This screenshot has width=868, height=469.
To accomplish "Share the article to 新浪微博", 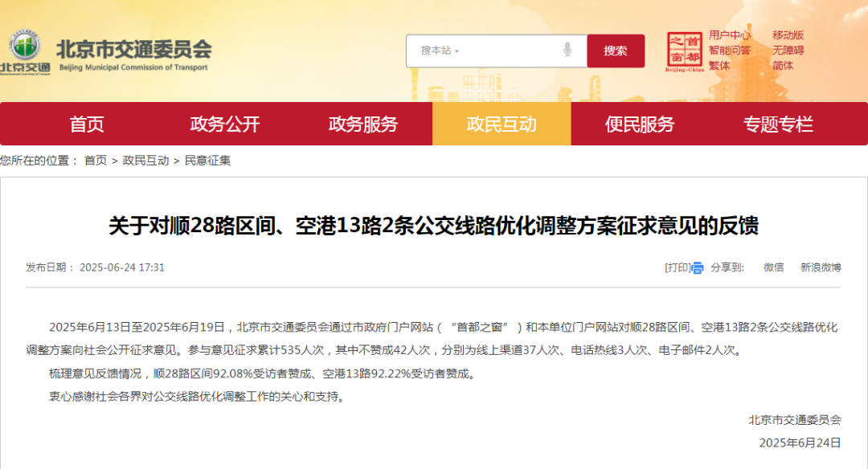I will click(x=821, y=267).
